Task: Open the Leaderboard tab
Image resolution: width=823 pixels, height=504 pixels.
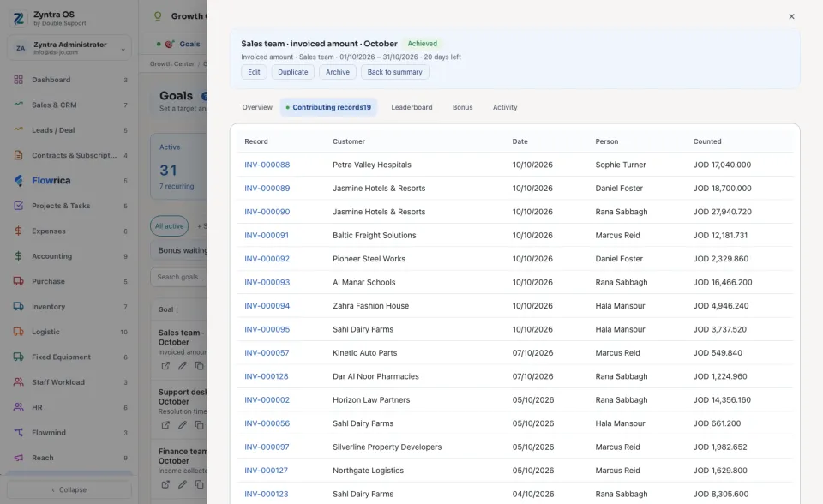Action: (x=411, y=107)
